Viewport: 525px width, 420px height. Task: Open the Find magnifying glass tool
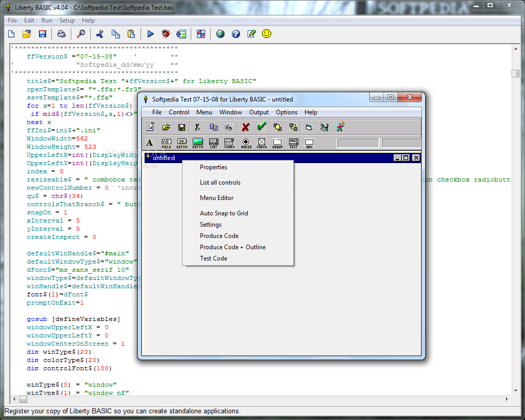click(81, 34)
